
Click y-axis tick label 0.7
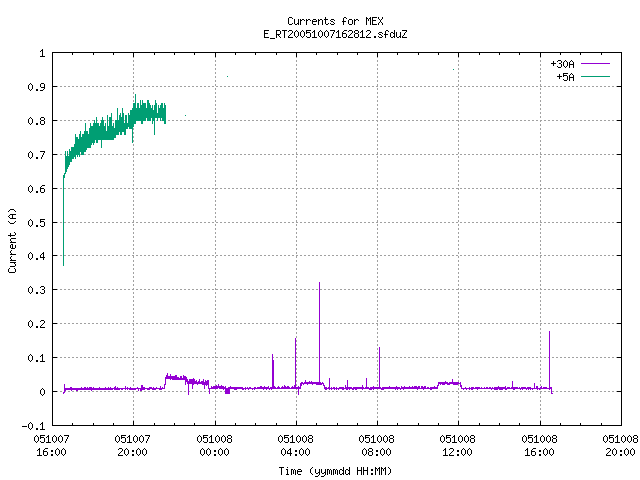36,155
